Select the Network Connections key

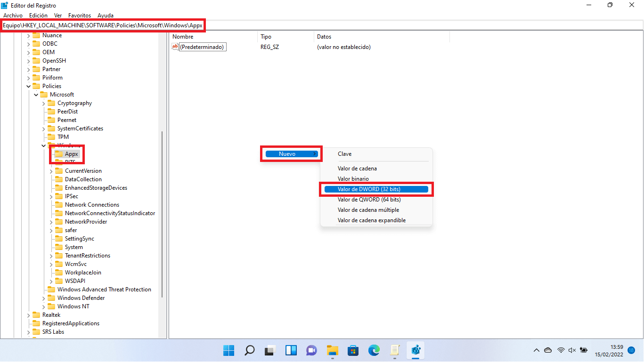click(92, 205)
